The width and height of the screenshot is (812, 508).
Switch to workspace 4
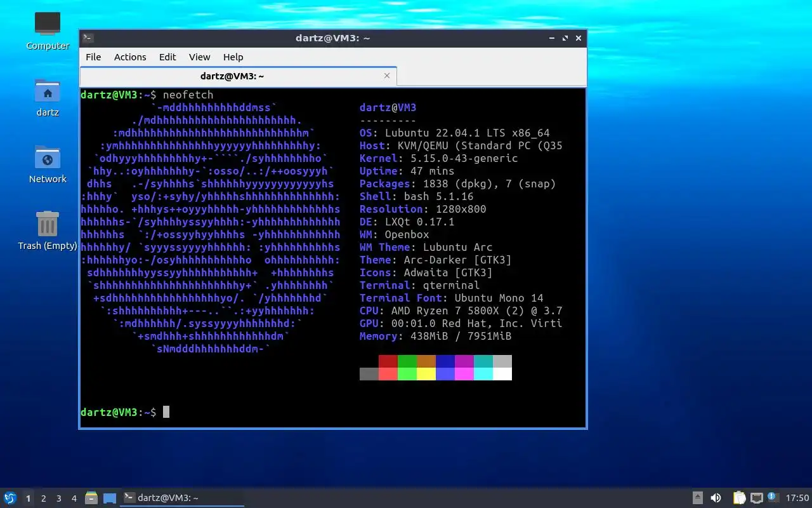pos(74,498)
